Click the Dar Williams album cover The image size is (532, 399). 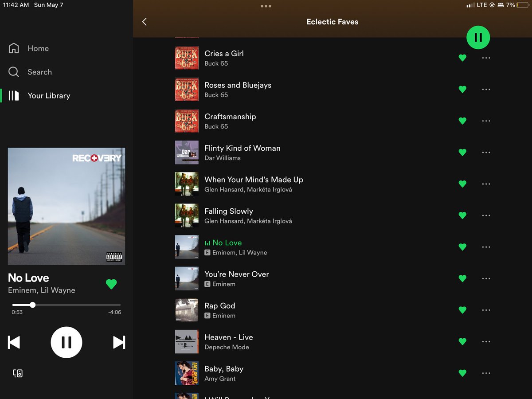187,153
